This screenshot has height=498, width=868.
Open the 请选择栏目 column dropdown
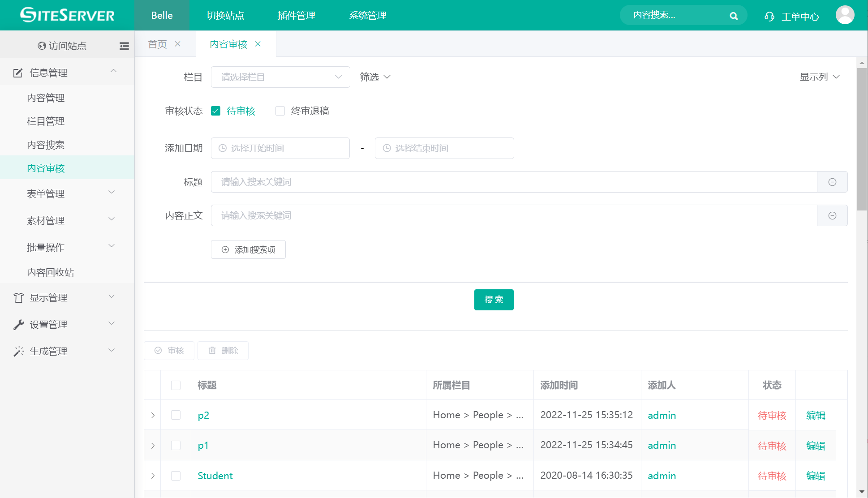(280, 77)
